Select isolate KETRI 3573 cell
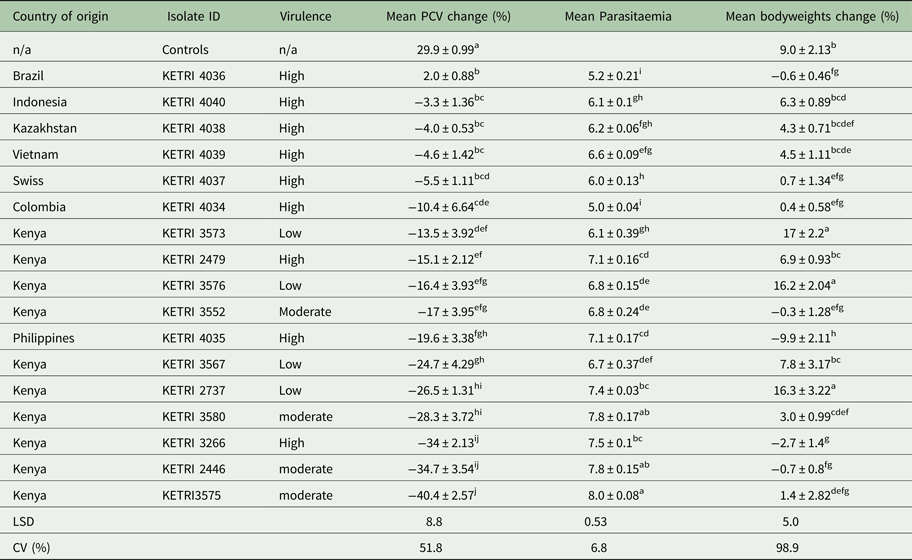This screenshot has height=560, width=912. 198,234
